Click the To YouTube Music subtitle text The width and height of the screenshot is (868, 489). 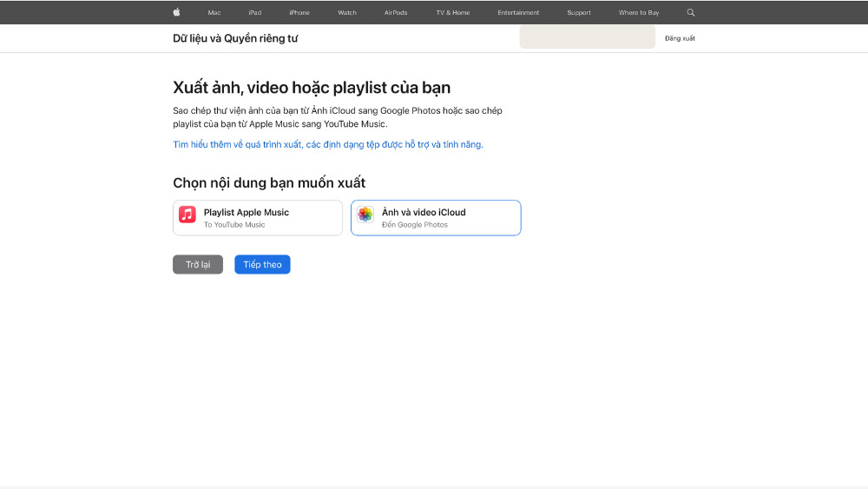pyautogui.click(x=234, y=225)
